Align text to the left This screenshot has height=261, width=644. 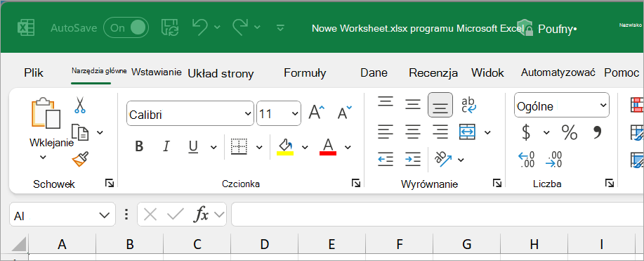tap(386, 132)
